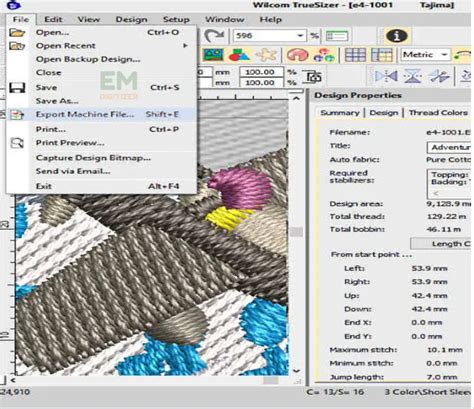The image size is (474, 409).
Task: Click the Open Recent folder icon
Action: coord(17,46)
